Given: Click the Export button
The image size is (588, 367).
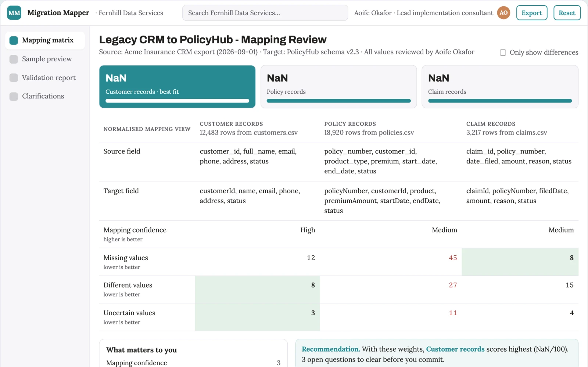Looking at the screenshot, I should point(532,13).
